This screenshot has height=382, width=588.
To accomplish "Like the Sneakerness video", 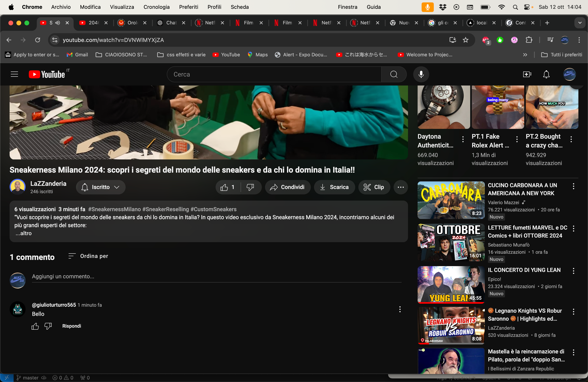I will (x=228, y=187).
